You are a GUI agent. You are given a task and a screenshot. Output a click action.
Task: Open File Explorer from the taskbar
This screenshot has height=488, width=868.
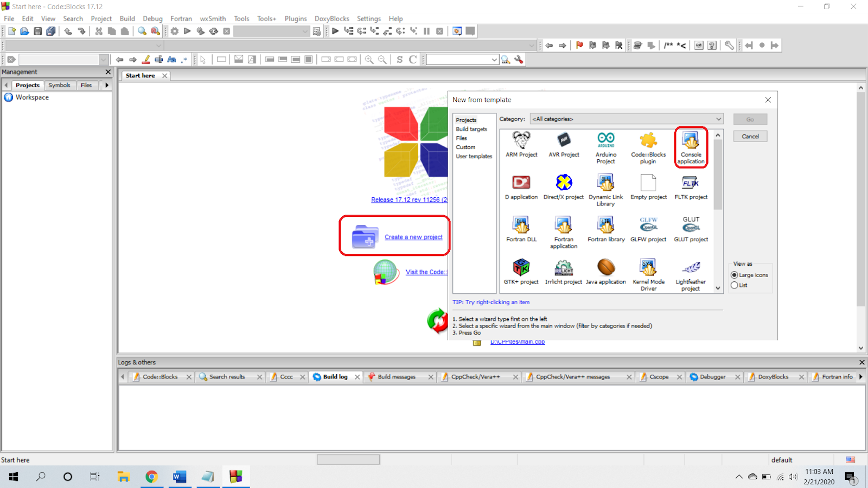[x=124, y=477]
